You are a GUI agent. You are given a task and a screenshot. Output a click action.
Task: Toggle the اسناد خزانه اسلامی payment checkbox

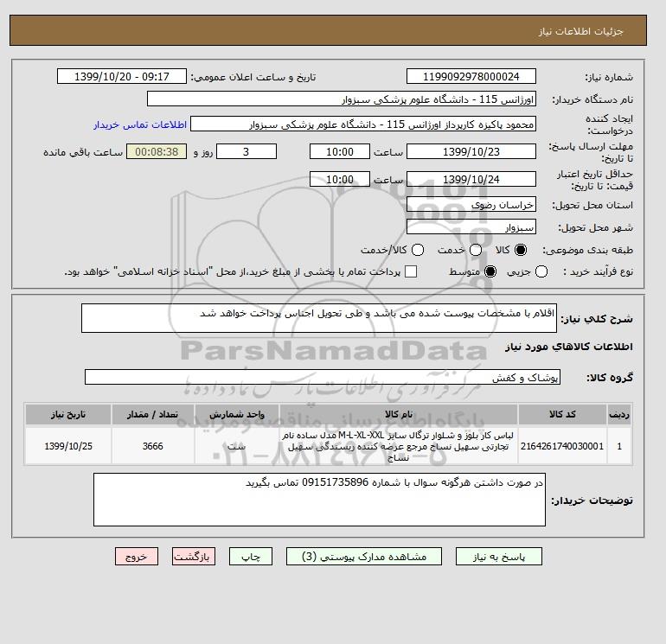point(411,271)
